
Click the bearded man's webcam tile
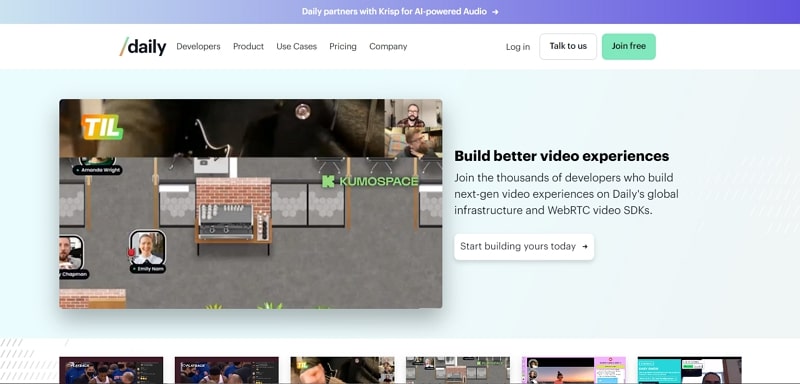click(413, 113)
